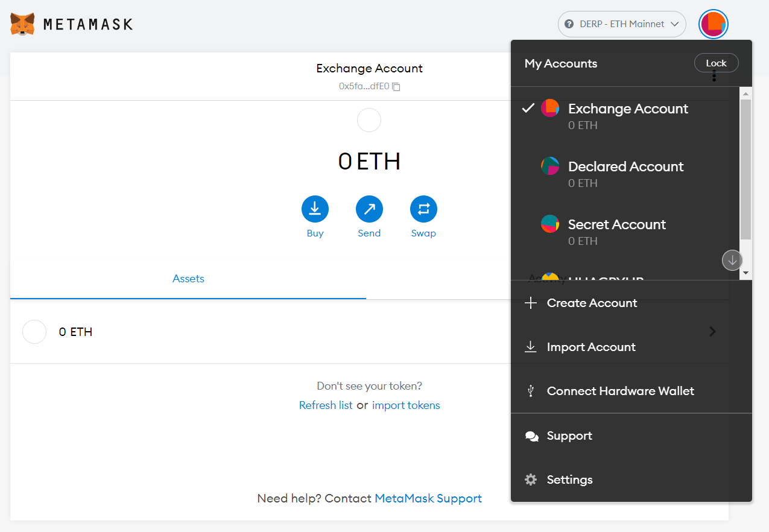
Task: Select Declared Account in the list
Action: [x=625, y=174]
